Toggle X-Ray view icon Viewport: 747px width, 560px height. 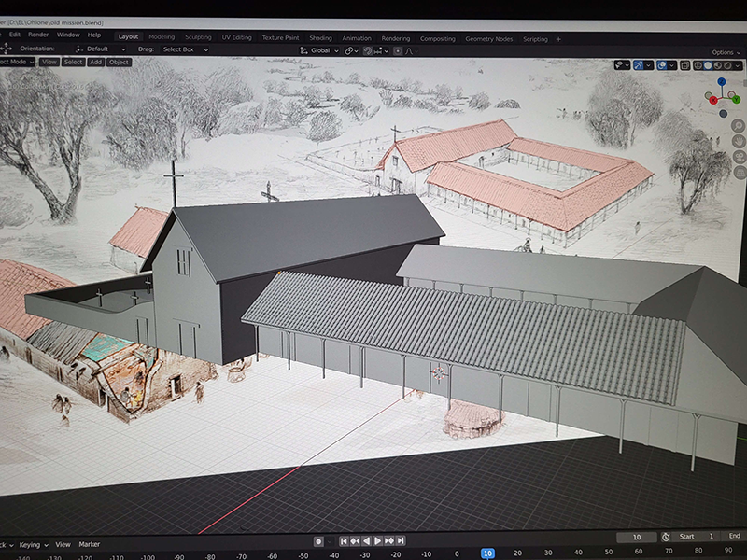tap(685, 64)
